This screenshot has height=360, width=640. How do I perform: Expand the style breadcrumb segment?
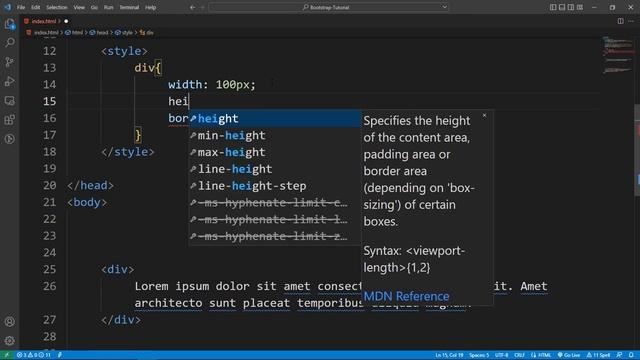click(x=124, y=33)
